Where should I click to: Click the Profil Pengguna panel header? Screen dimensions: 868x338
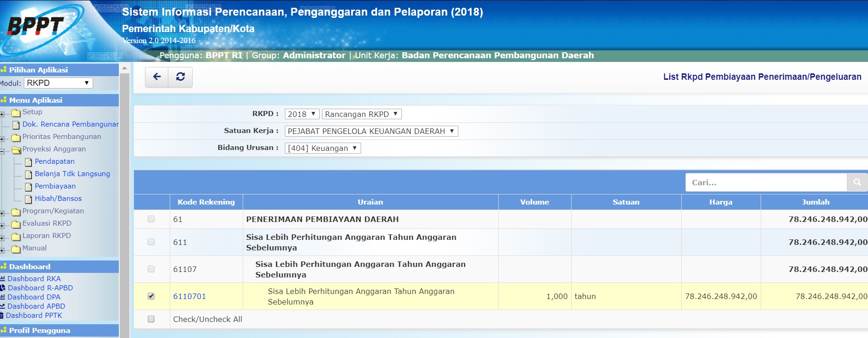click(x=59, y=330)
